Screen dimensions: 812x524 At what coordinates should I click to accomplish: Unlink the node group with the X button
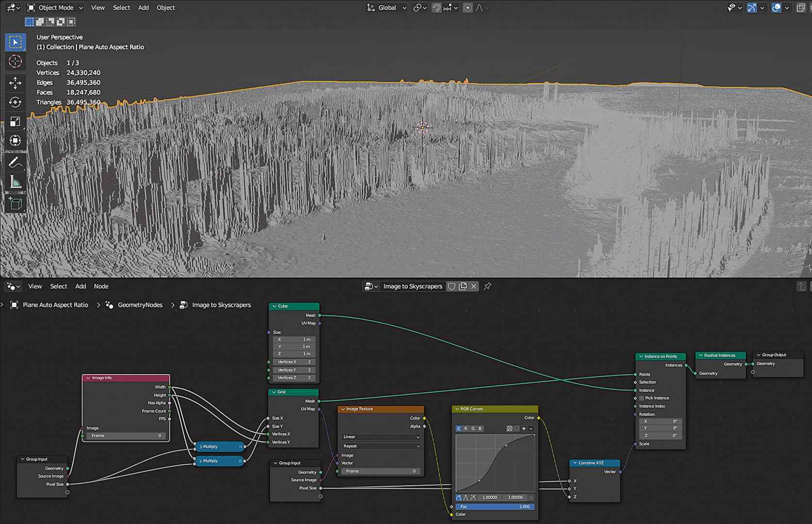coord(474,286)
